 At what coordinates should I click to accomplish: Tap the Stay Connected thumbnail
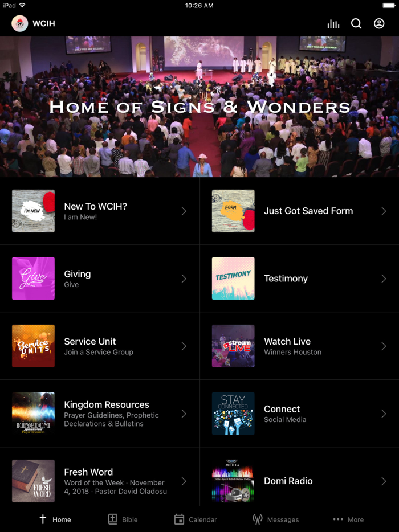tap(233, 414)
